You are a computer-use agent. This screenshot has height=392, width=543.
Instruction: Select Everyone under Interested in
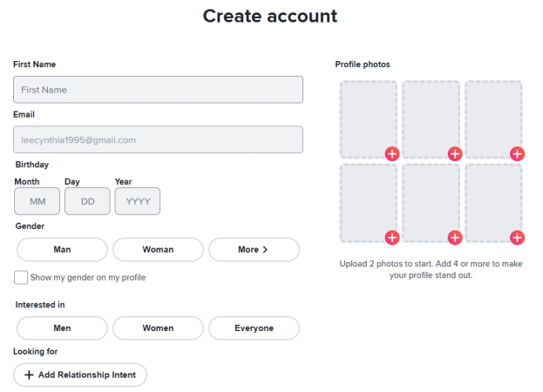coord(254,328)
